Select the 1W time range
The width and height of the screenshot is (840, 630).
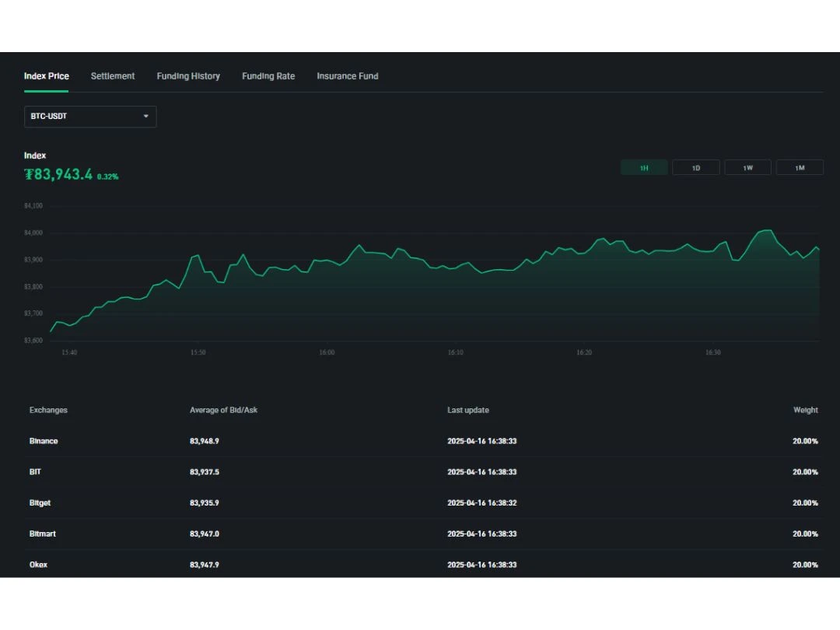747,166
